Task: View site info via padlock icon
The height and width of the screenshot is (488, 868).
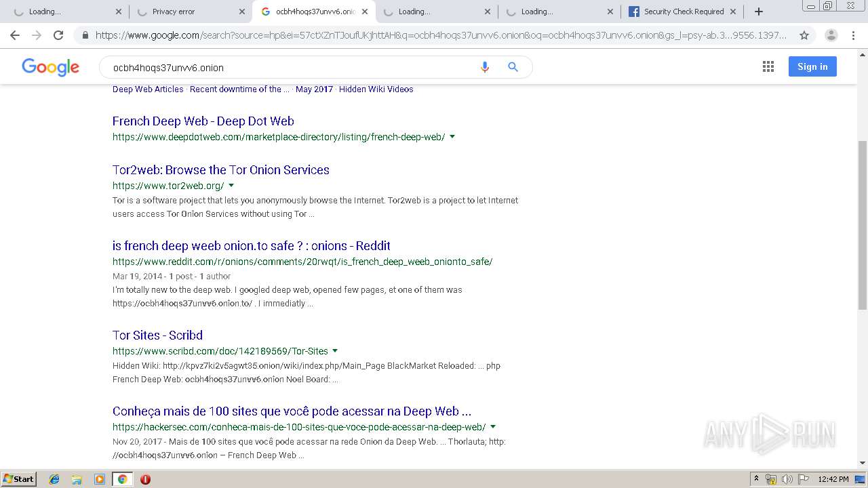Action: point(85,35)
